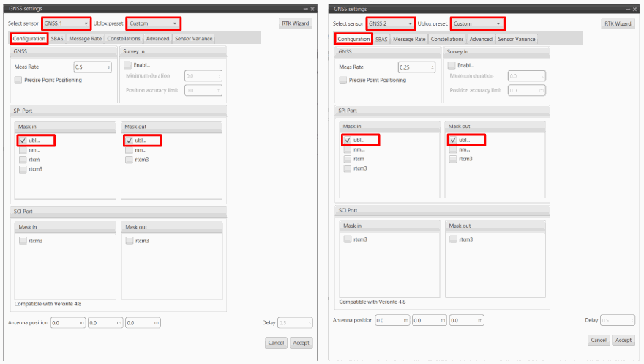The width and height of the screenshot is (644, 364).
Task: Click Accept in the GNSS 1 dialog
Action: [x=301, y=343]
